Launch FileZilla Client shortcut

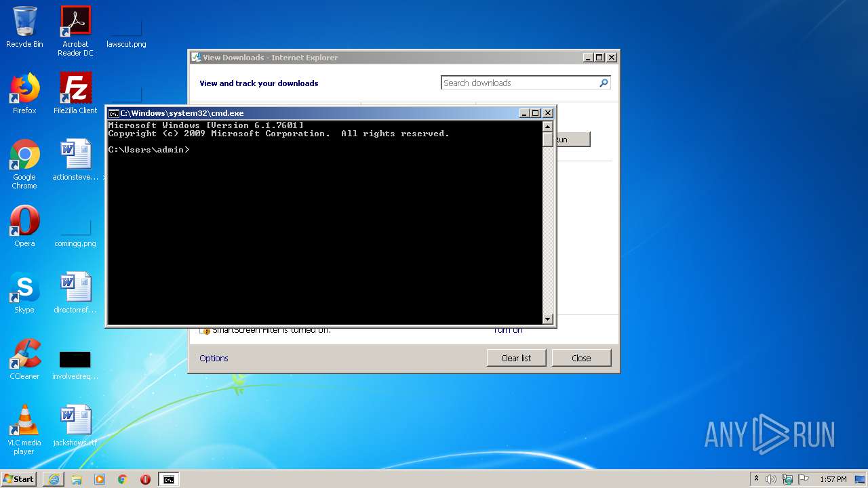point(75,94)
